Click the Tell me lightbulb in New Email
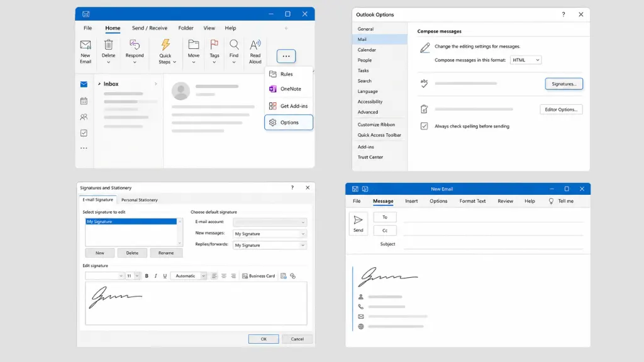 tap(551, 201)
